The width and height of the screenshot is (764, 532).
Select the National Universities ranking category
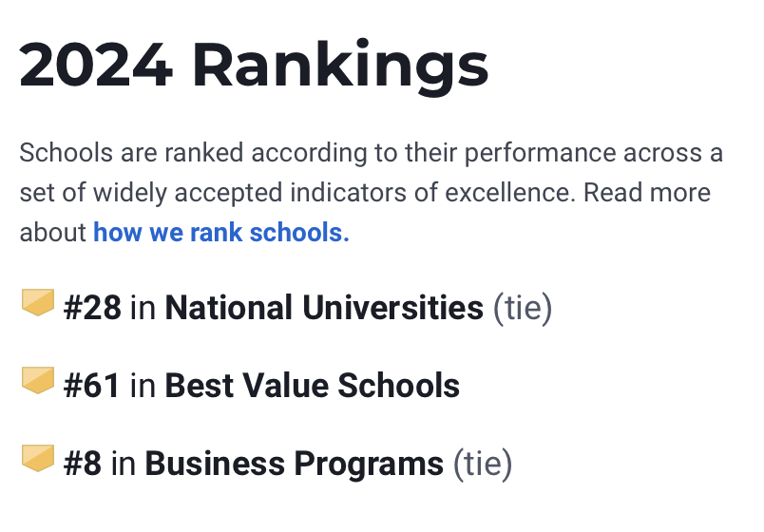coord(324,308)
